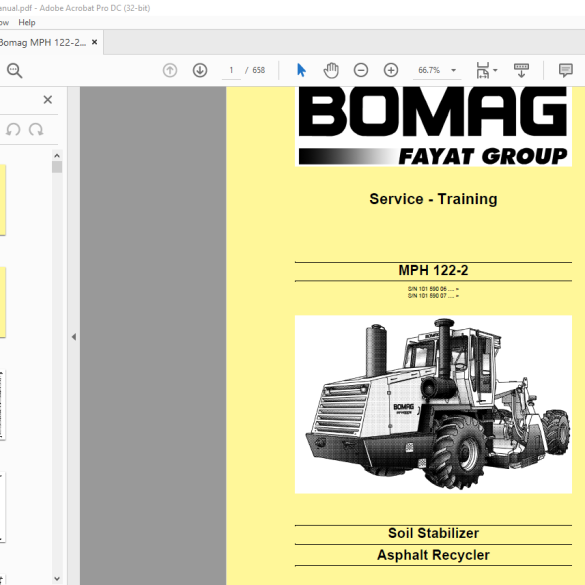
Task: Click the total pages count 658
Action: tap(259, 70)
